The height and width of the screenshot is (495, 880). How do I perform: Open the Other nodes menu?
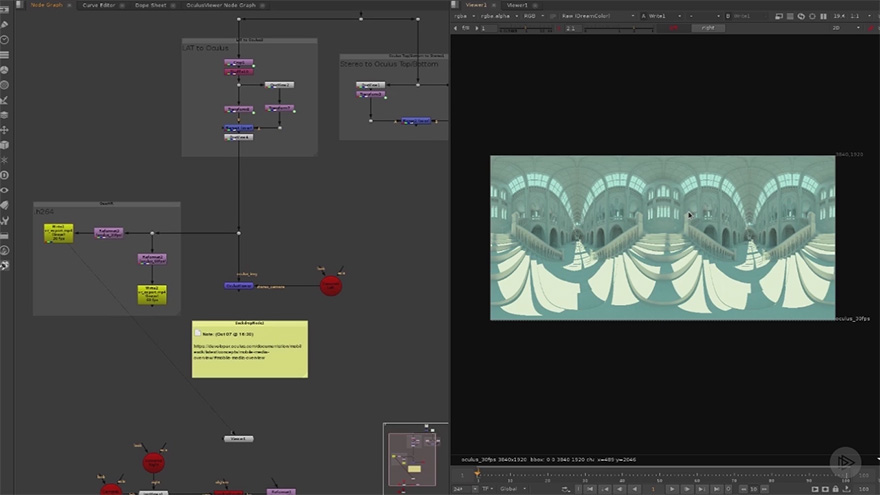coord(4,236)
